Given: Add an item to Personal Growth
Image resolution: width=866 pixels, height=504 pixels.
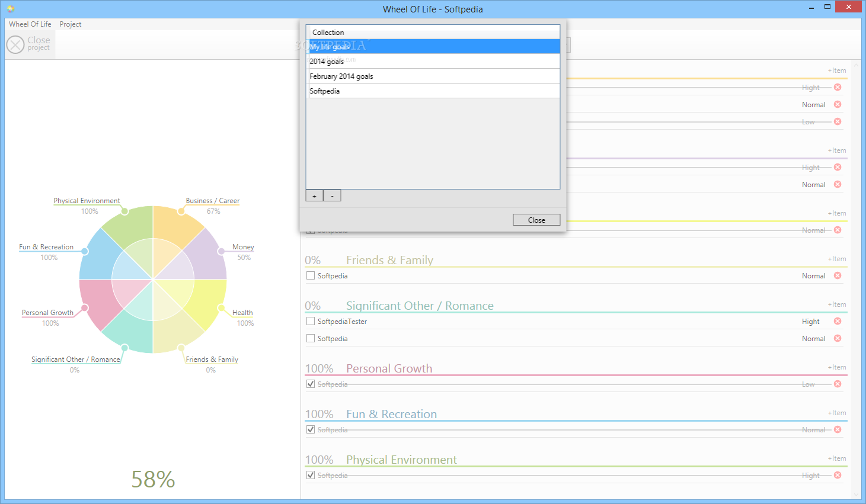Looking at the screenshot, I should pyautogui.click(x=837, y=367).
